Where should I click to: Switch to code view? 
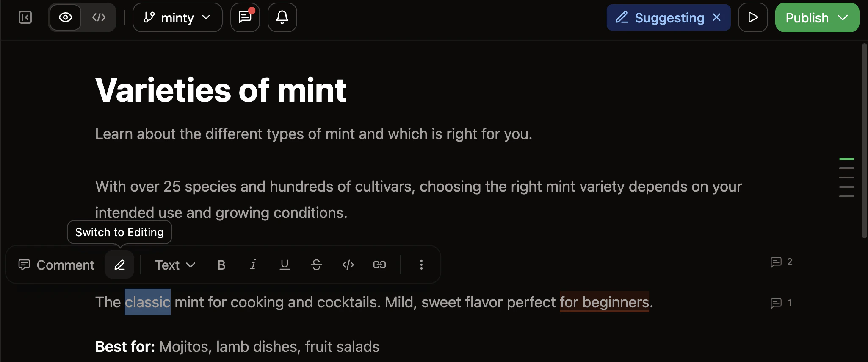pyautogui.click(x=99, y=17)
